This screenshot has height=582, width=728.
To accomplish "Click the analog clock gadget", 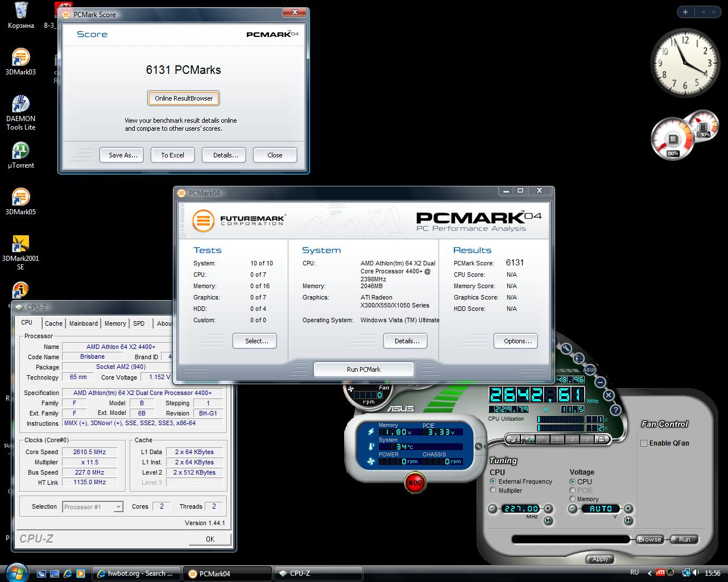I will (x=685, y=63).
